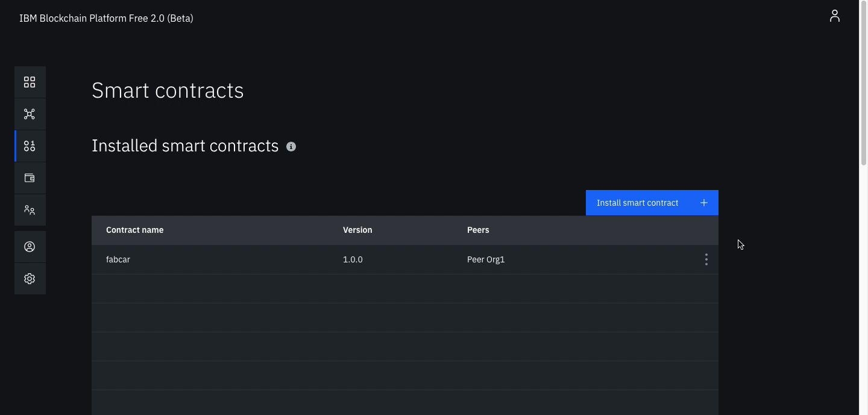
Task: Click the Peer Org1 cell
Action: [486, 259]
